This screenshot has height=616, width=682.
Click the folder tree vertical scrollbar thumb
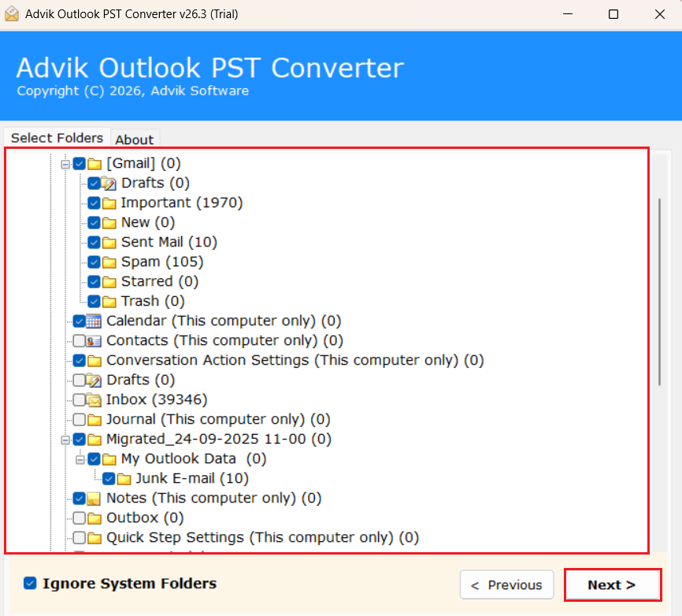pos(659,292)
